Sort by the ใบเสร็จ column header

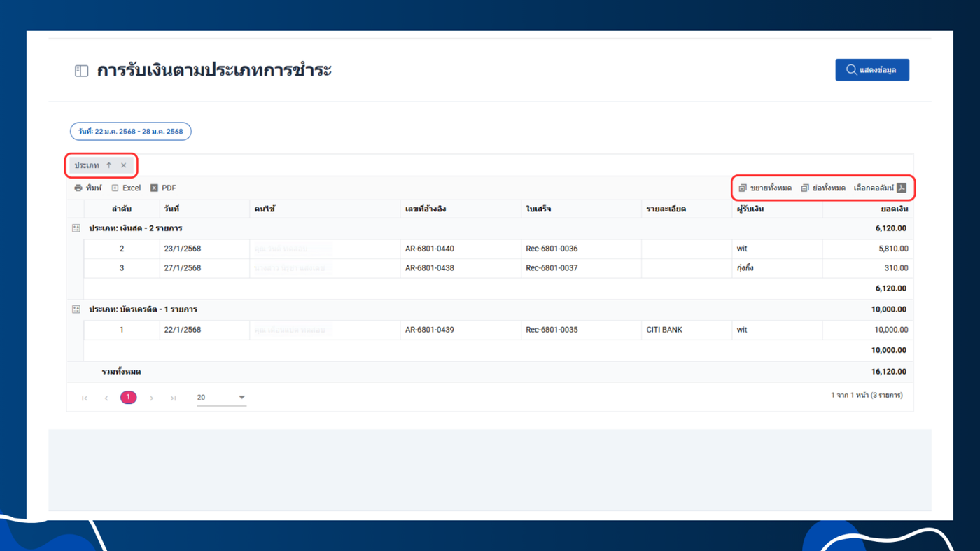tap(582, 209)
